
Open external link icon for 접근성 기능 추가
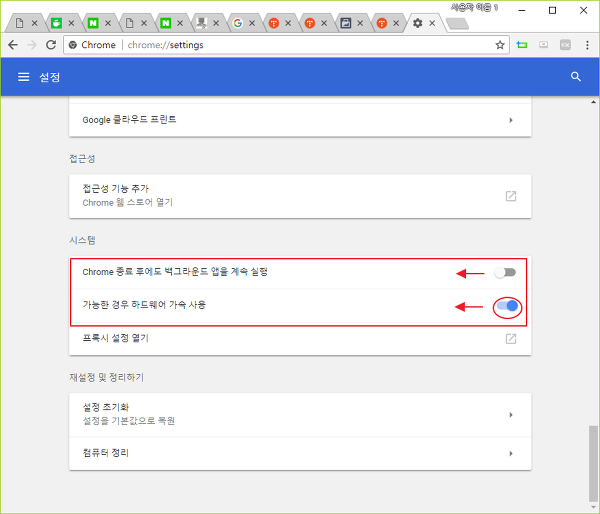[511, 196]
